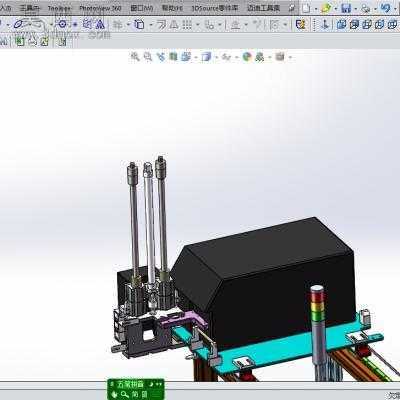The width and height of the screenshot is (400, 400).
Task: Click the Apply Scene icon
Action: click(259, 57)
